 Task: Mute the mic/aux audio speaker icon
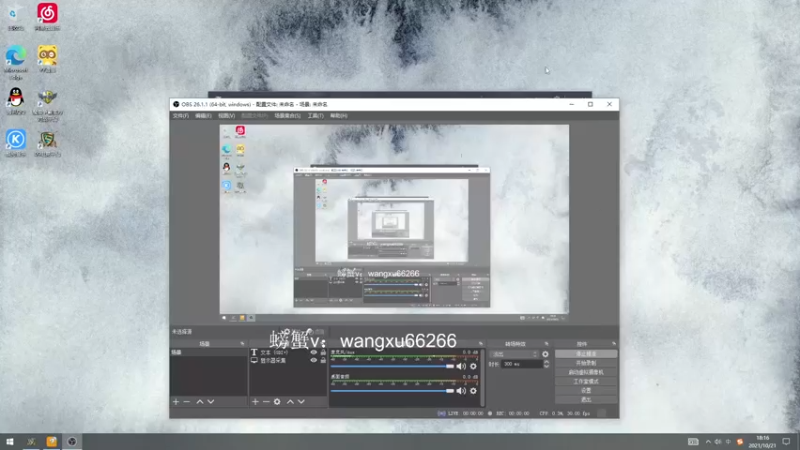[x=461, y=366]
